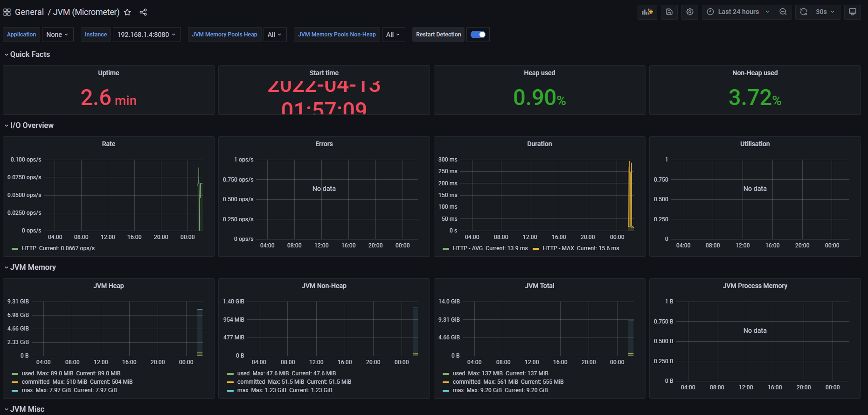868x415 pixels.
Task: Click green HTTP legend color in Rate panel
Action: pos(15,248)
